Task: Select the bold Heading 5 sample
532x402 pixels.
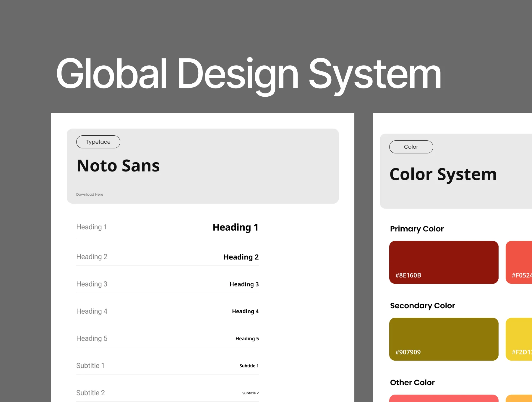Action: pyautogui.click(x=247, y=339)
